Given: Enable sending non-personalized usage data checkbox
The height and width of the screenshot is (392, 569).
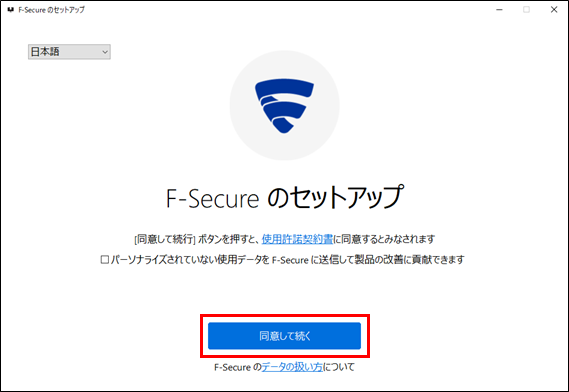Looking at the screenshot, I should click(x=105, y=260).
